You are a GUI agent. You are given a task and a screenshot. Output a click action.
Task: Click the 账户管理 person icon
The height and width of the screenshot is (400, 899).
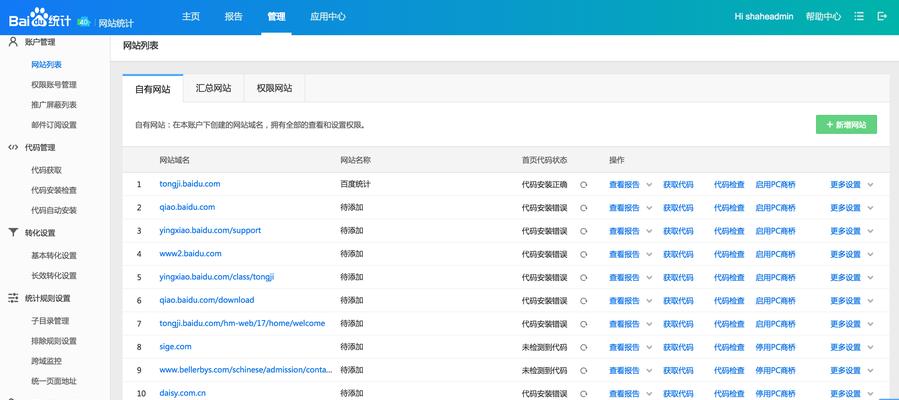click(13, 42)
